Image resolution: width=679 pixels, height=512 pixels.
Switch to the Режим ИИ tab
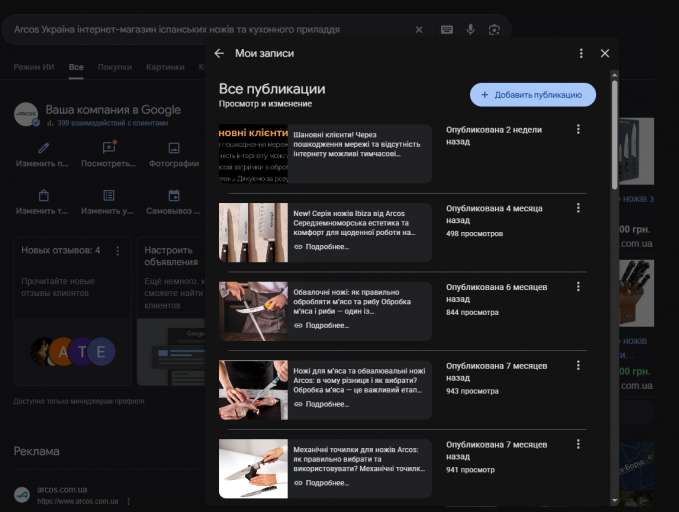pos(34,67)
